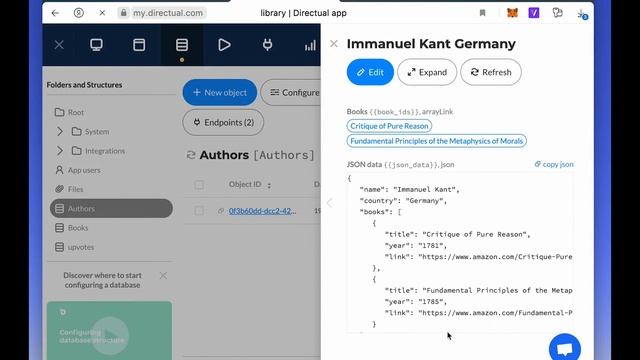Viewport: 640px width, 360px height.
Task: Open Endpoints (2) button
Action: (x=223, y=122)
